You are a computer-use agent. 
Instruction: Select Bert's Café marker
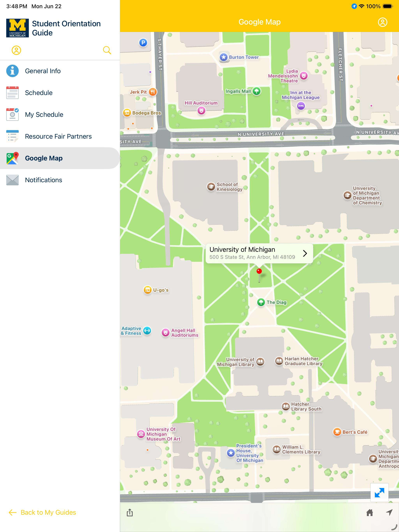coord(337,432)
